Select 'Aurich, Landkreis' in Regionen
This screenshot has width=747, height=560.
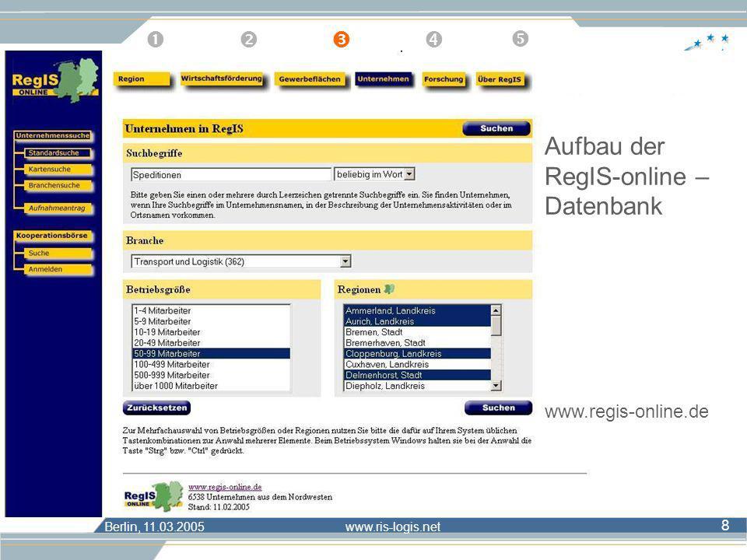pos(417,321)
